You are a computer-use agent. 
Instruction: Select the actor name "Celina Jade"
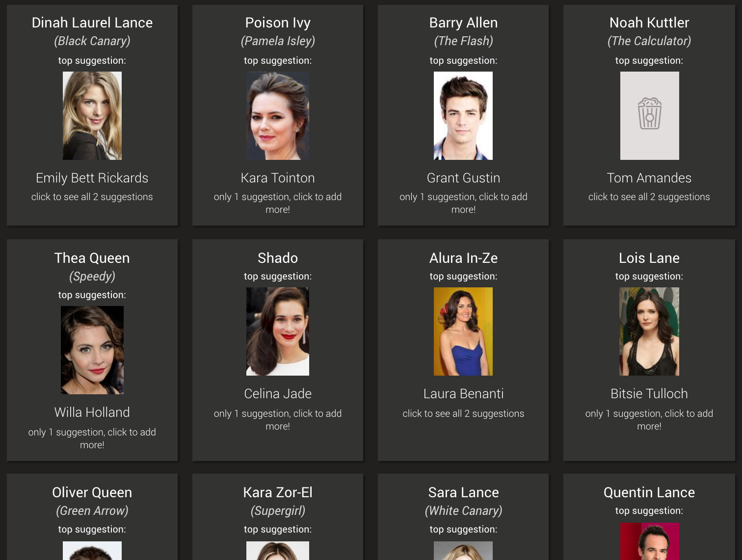point(278,394)
